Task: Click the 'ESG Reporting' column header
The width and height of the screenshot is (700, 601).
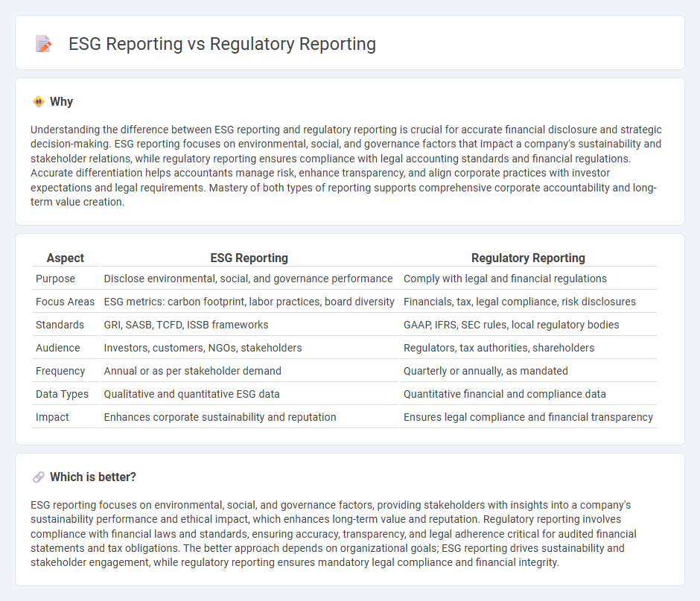Action: [x=249, y=258]
